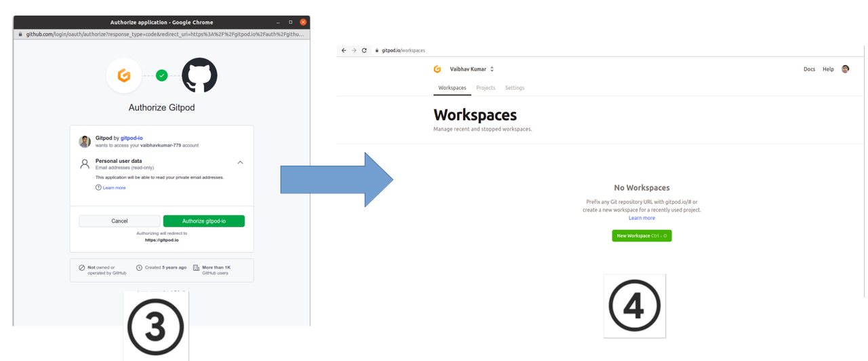Click the organization icon beside More than 1K
Viewport: 868px width, 361px height.
tap(196, 268)
